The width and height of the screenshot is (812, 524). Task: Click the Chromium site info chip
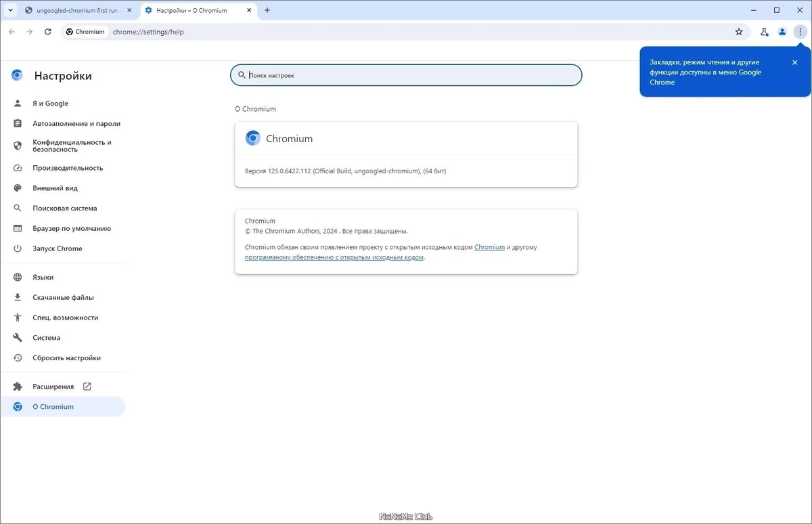click(x=85, y=32)
